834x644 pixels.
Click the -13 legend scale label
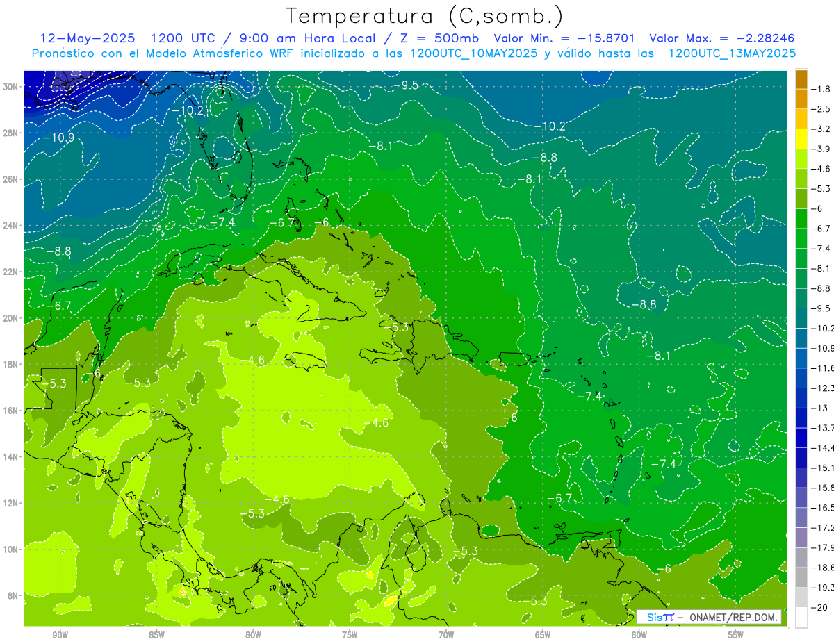click(x=820, y=408)
